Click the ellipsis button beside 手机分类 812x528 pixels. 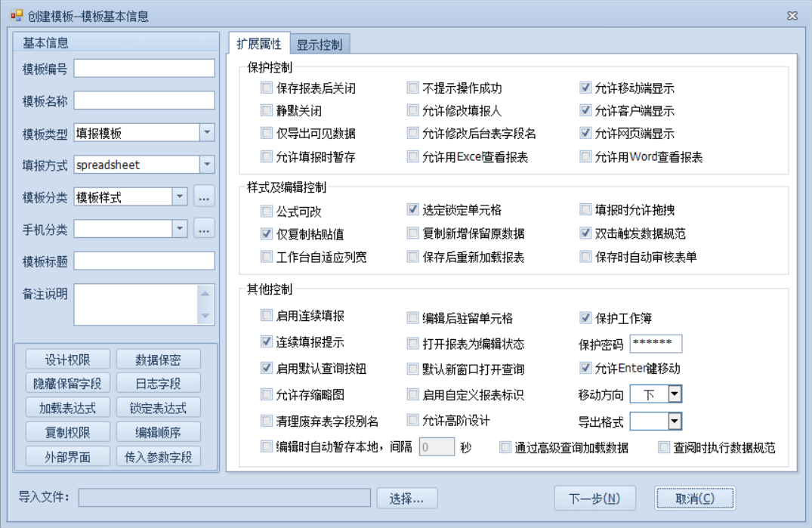click(204, 228)
